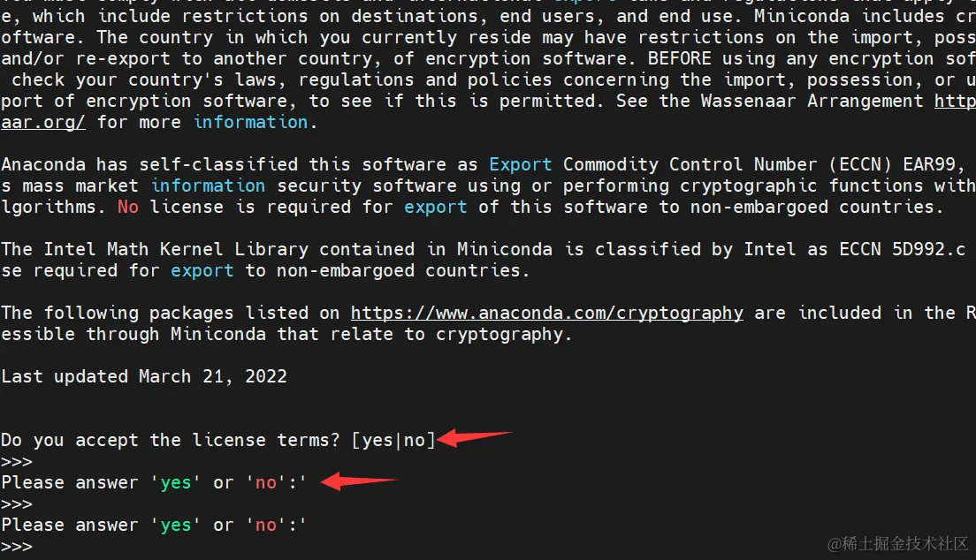Click the partially visible http link

(x=955, y=101)
